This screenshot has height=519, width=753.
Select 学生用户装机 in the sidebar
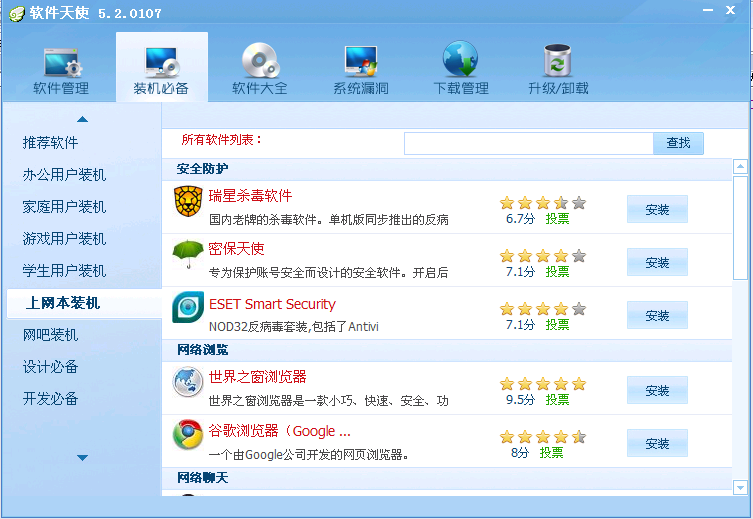pyautogui.click(x=64, y=271)
